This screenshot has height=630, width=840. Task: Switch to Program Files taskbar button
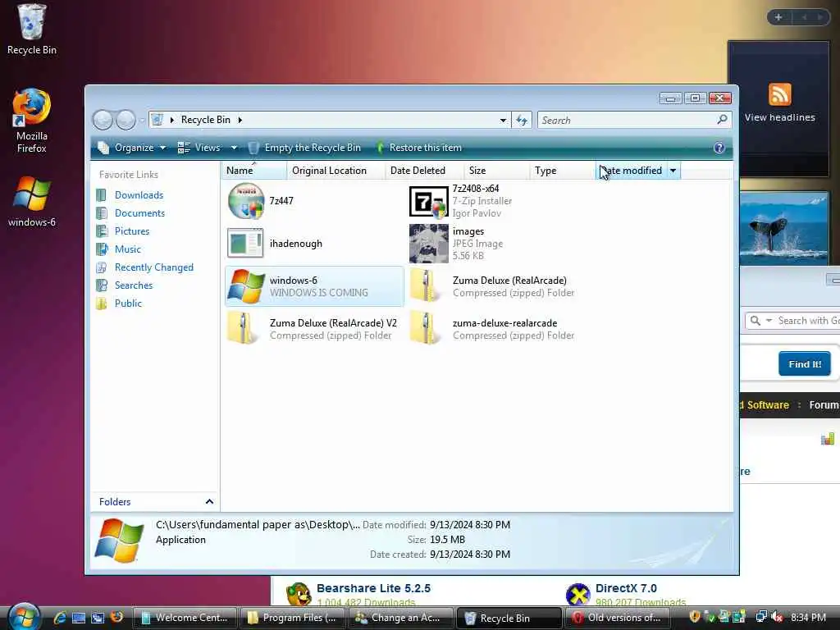[292, 618]
